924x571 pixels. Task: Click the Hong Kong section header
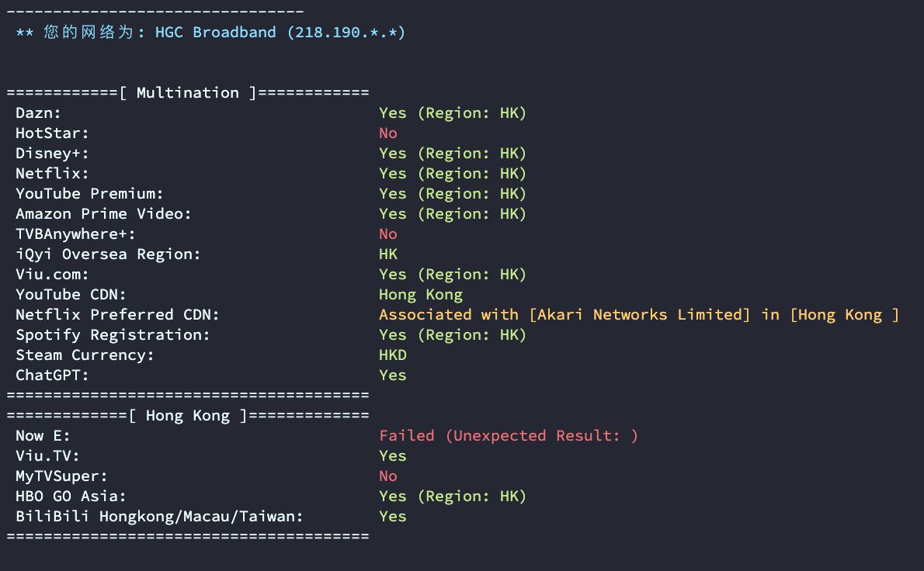187,415
